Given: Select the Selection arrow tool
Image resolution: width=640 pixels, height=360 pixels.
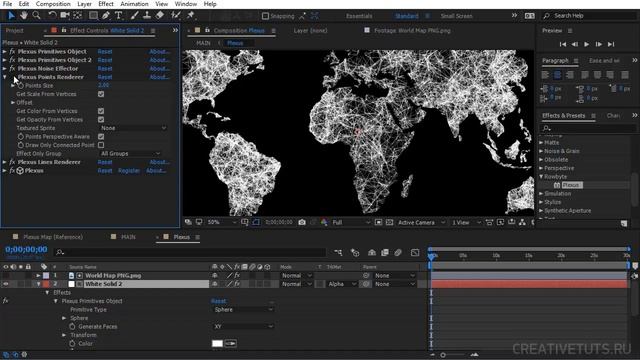Looking at the screenshot, I should 11,16.
